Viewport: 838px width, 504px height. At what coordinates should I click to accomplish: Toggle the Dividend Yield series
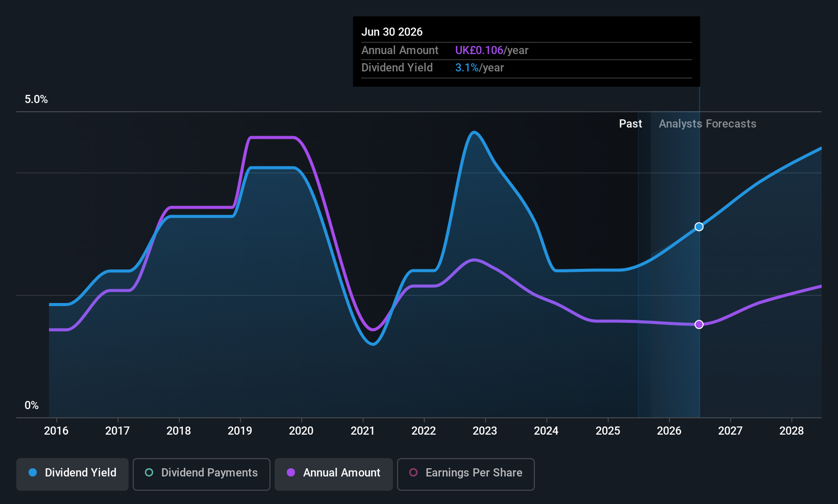(x=72, y=474)
